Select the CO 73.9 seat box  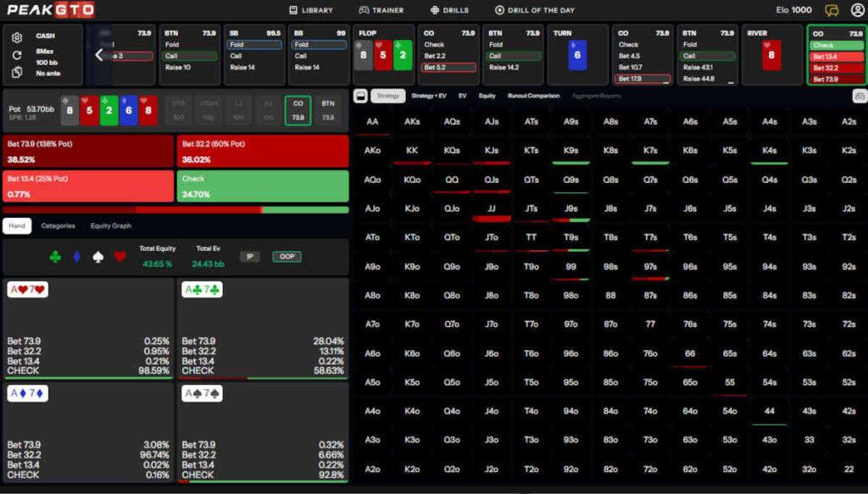tap(298, 110)
